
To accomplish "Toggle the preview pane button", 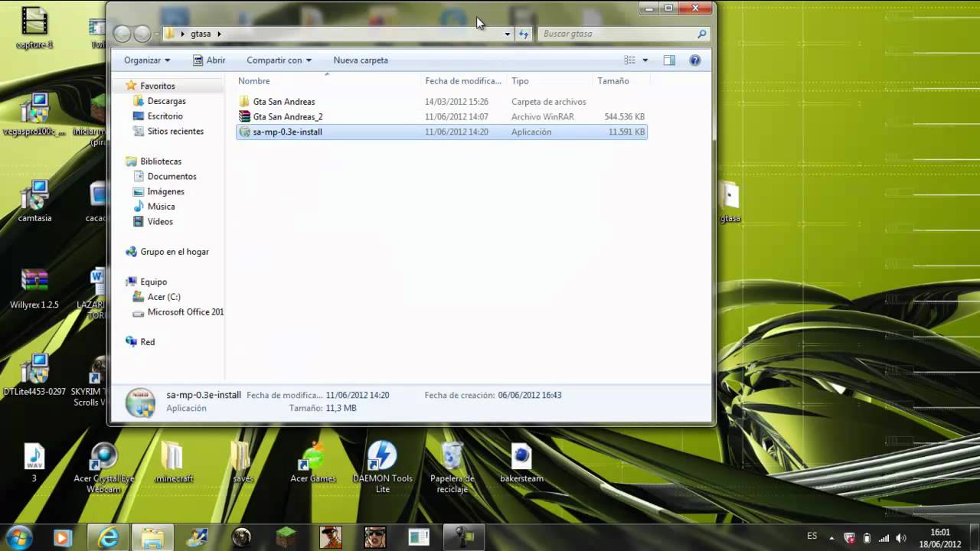I will 669,60.
